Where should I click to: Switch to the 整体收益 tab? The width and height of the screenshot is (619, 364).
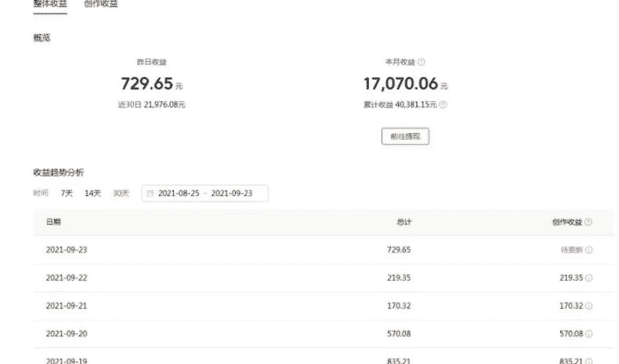[x=50, y=4]
